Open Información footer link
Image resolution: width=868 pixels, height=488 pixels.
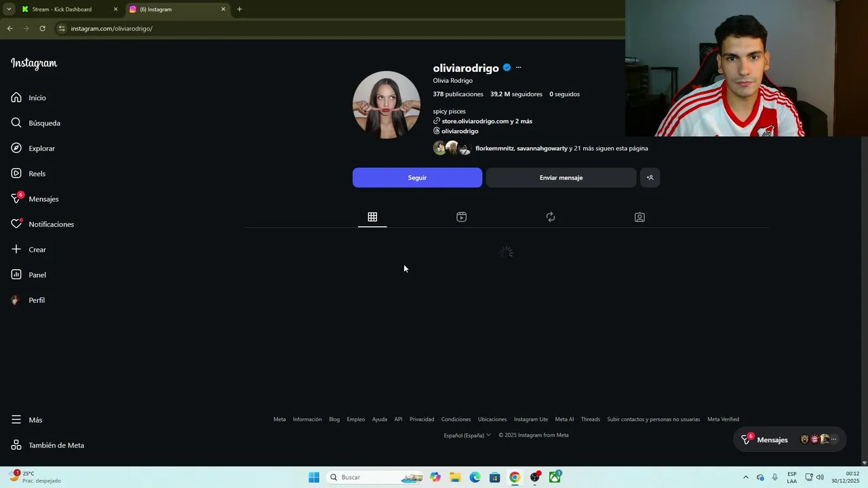(x=307, y=420)
